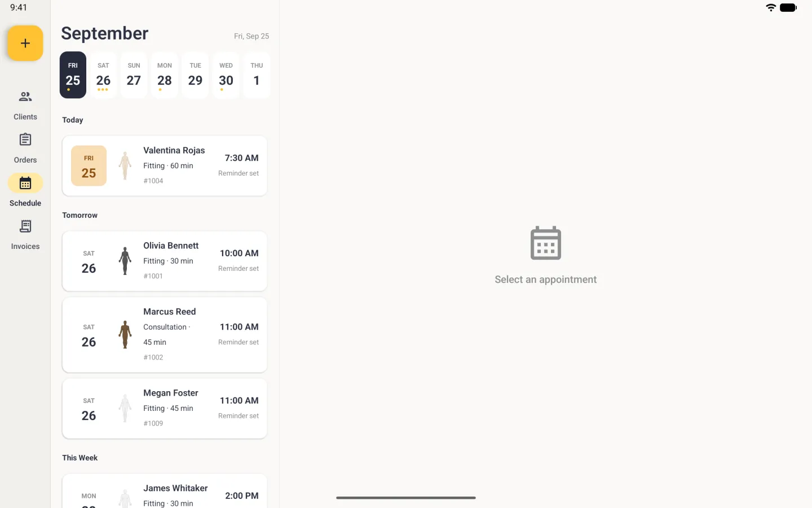Select Friday 25 in date strip
This screenshot has height=508, width=812.
(73, 75)
